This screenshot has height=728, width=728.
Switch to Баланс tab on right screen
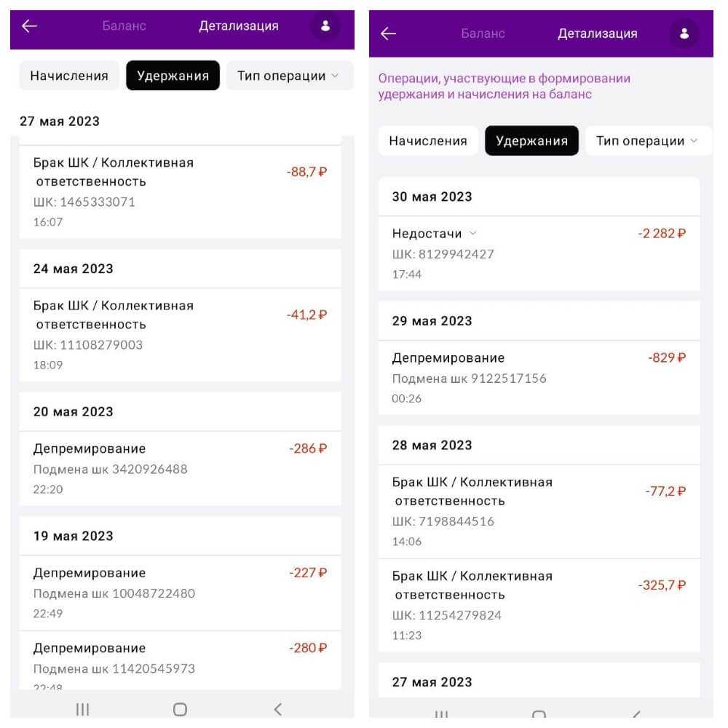483,33
